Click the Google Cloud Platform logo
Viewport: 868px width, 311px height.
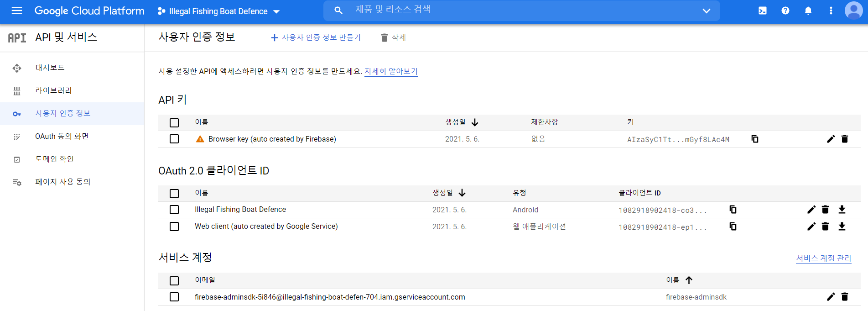pyautogui.click(x=89, y=11)
